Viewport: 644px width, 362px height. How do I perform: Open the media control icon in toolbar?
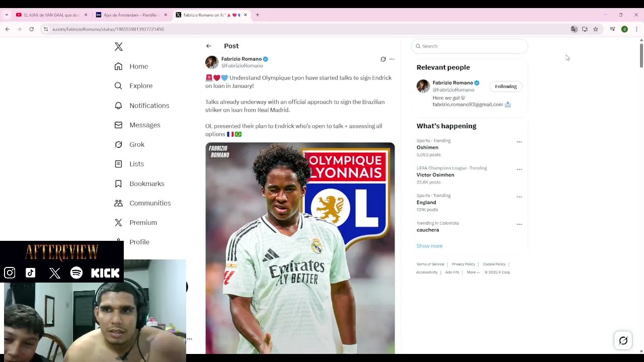pyautogui.click(x=612, y=29)
